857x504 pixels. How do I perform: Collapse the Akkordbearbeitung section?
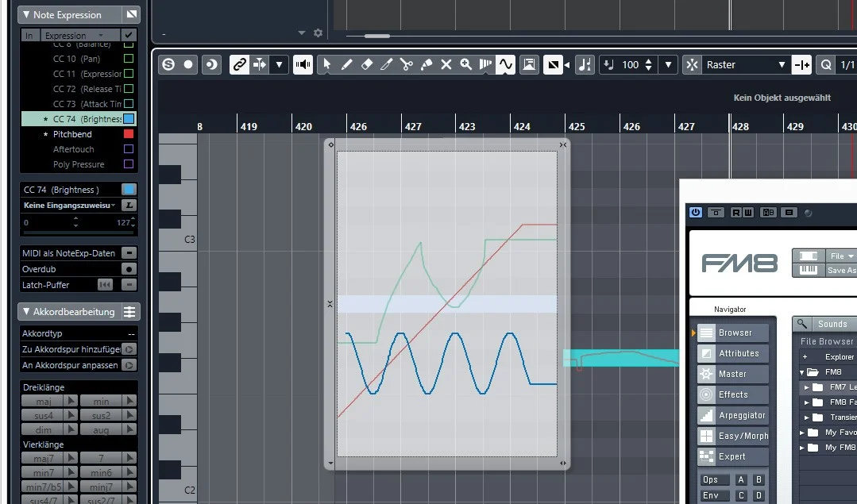pos(25,312)
